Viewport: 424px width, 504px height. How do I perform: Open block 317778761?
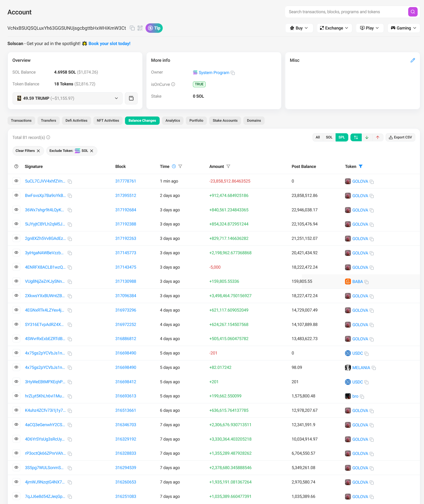coord(125,181)
